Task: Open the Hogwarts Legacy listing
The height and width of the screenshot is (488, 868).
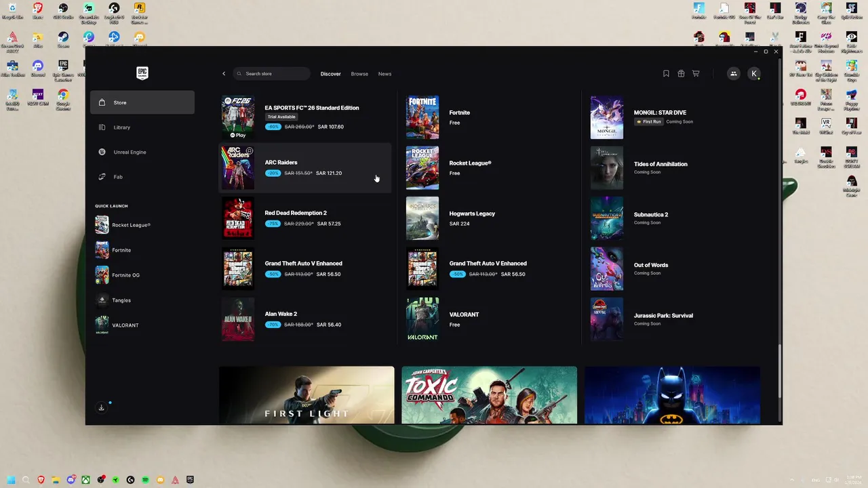Action: pyautogui.click(x=488, y=218)
